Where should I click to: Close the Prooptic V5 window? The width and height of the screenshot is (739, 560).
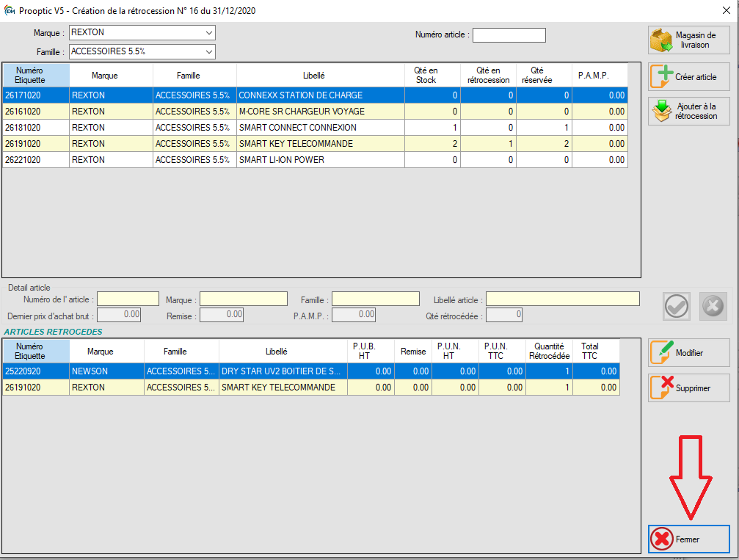tap(727, 10)
